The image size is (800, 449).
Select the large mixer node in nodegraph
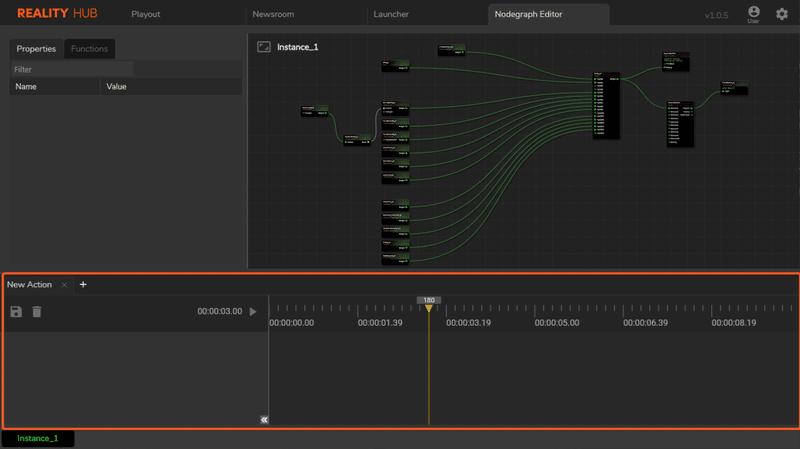[606, 105]
